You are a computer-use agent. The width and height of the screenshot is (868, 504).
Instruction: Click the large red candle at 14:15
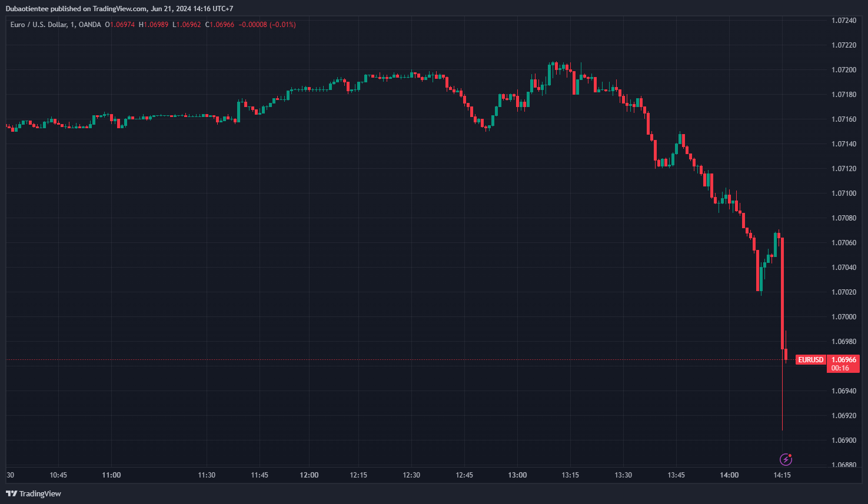[x=782, y=293]
